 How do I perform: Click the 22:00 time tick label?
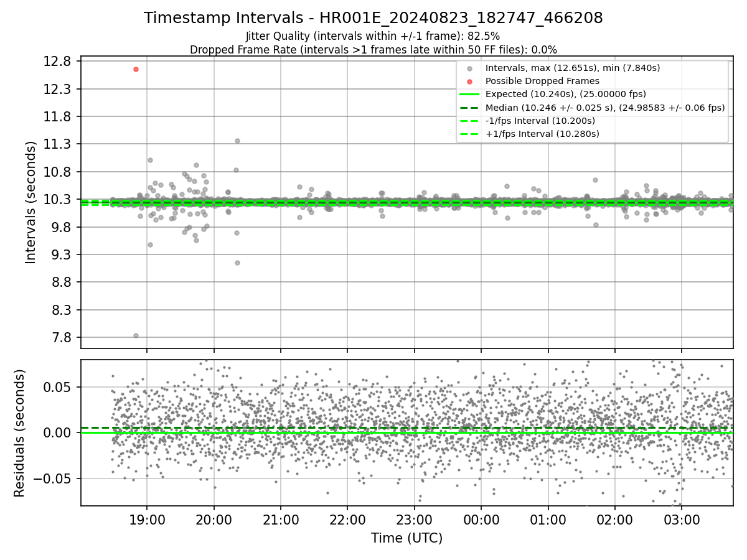coord(347,519)
